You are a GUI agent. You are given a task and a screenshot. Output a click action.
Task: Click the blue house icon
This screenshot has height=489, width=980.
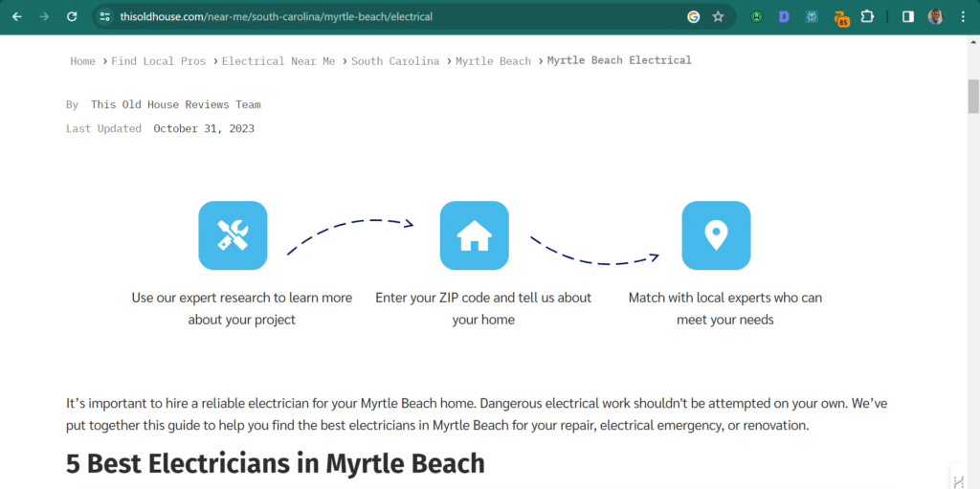click(475, 235)
